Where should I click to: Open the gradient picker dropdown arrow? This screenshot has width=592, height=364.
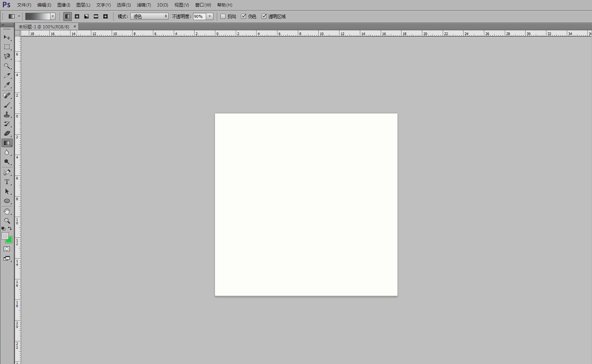point(53,16)
